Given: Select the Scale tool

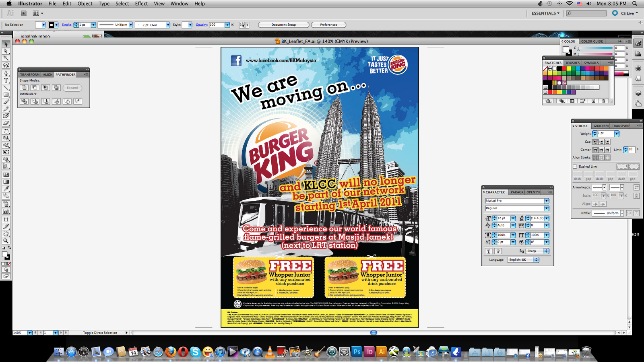Looking at the screenshot, I should pyautogui.click(x=6, y=138).
